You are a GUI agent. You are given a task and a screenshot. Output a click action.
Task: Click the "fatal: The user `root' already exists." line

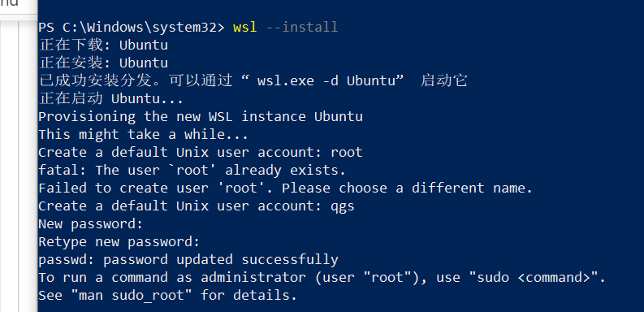pyautogui.click(x=192, y=170)
